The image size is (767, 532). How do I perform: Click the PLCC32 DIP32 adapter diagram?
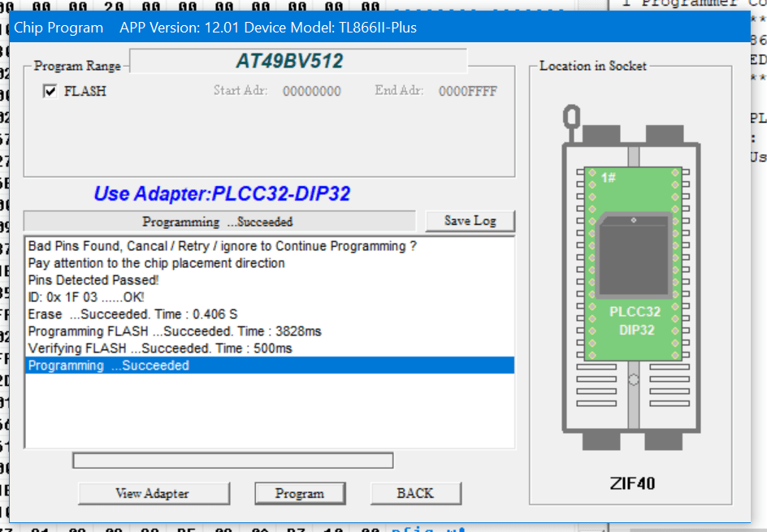(634, 264)
